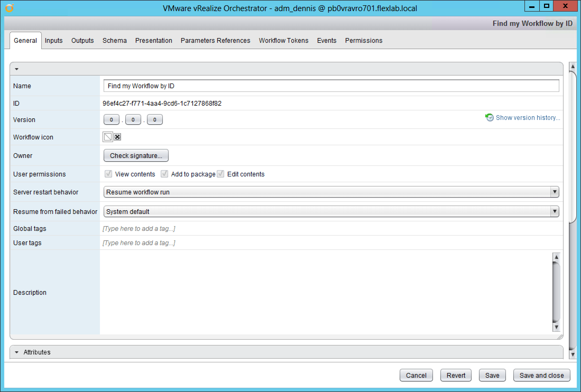Open the Server restart behavior dropdown
Viewport: 581px width, 392px height.
(555, 192)
